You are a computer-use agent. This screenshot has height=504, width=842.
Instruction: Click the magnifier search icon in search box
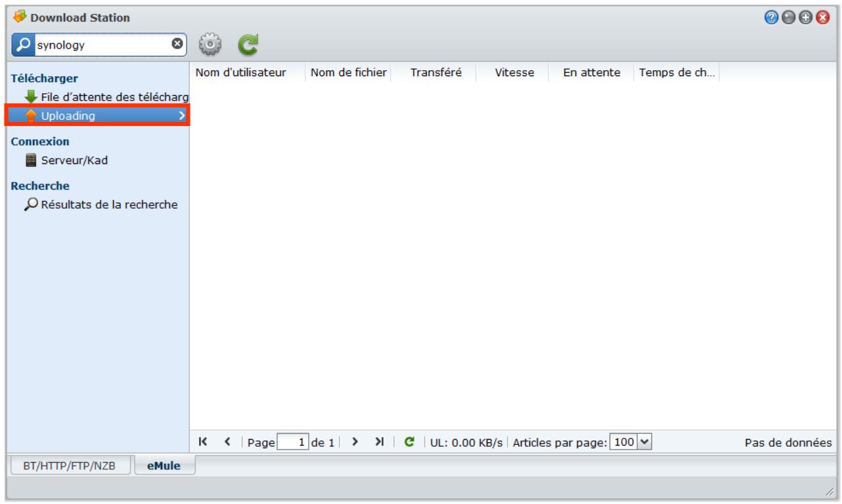coord(23,45)
